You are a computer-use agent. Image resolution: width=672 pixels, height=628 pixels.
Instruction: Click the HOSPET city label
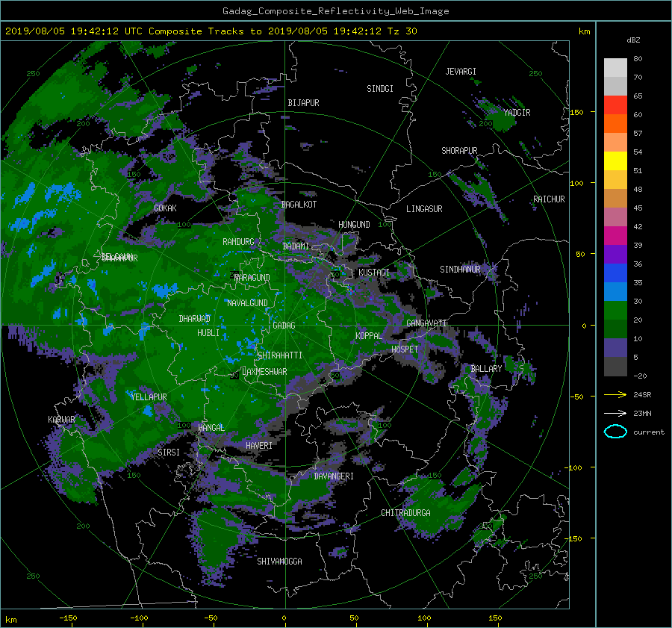[x=405, y=349]
